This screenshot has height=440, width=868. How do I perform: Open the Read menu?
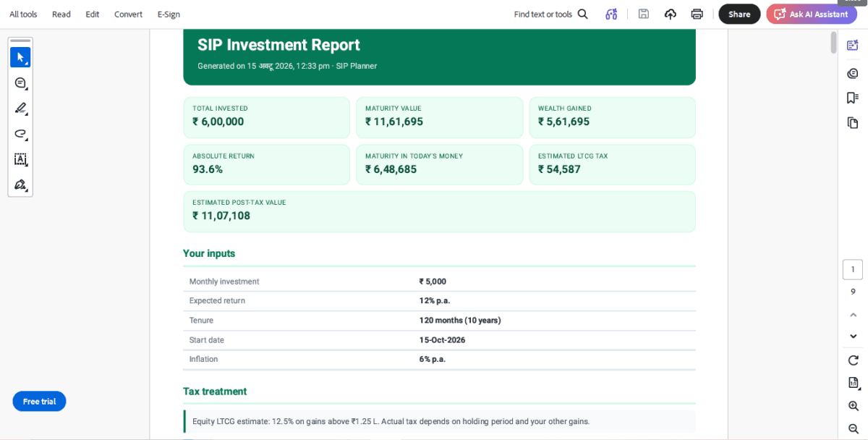tap(61, 14)
